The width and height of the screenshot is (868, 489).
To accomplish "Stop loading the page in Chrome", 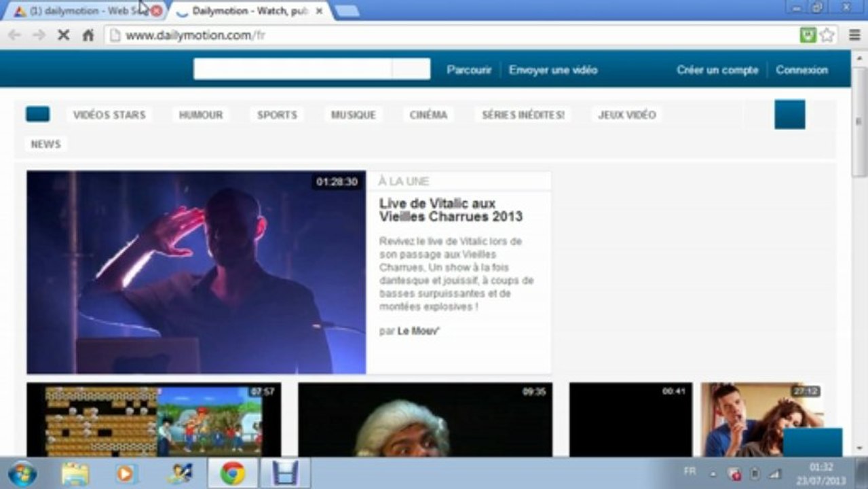I will (x=63, y=35).
